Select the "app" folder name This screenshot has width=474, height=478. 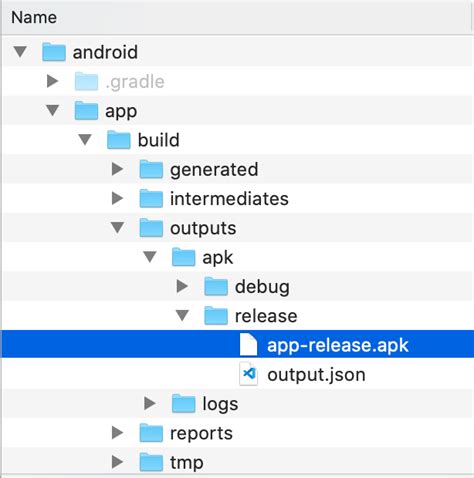pos(121,112)
